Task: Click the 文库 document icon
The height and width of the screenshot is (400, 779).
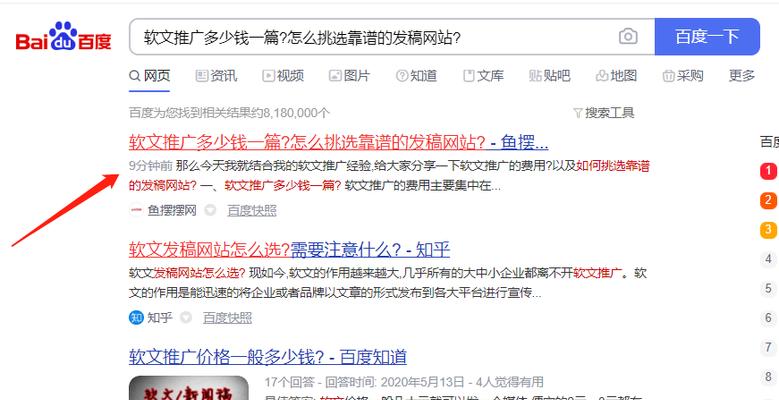Action: [468, 76]
